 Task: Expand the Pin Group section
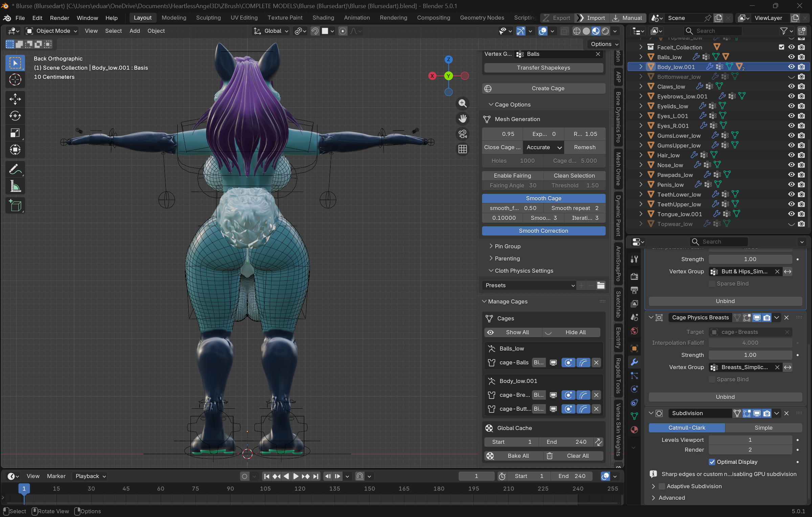click(504, 247)
